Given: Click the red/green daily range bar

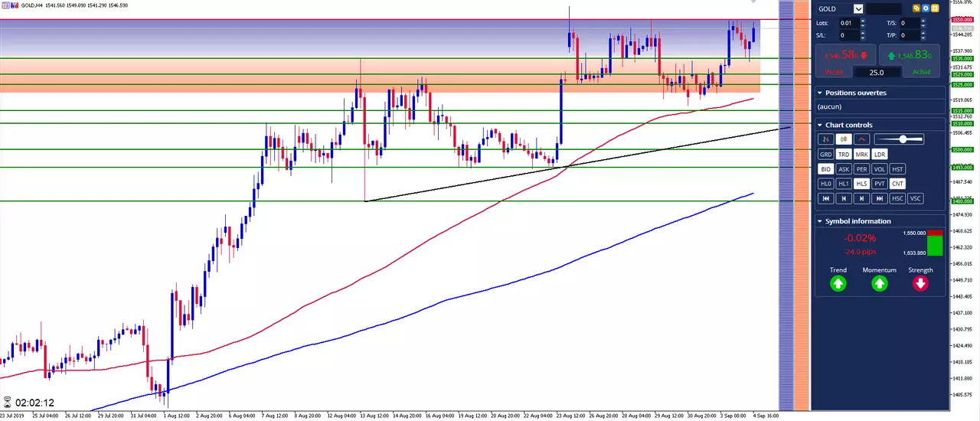Looking at the screenshot, I should pos(935,243).
